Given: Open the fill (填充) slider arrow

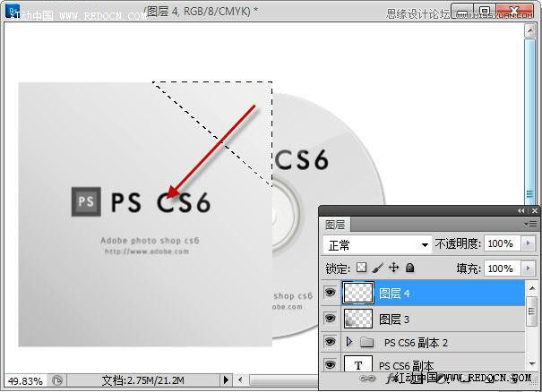Looking at the screenshot, I should tap(529, 268).
